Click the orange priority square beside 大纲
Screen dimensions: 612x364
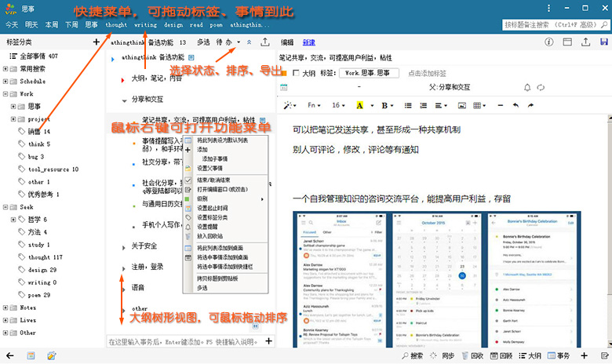[x=284, y=73]
